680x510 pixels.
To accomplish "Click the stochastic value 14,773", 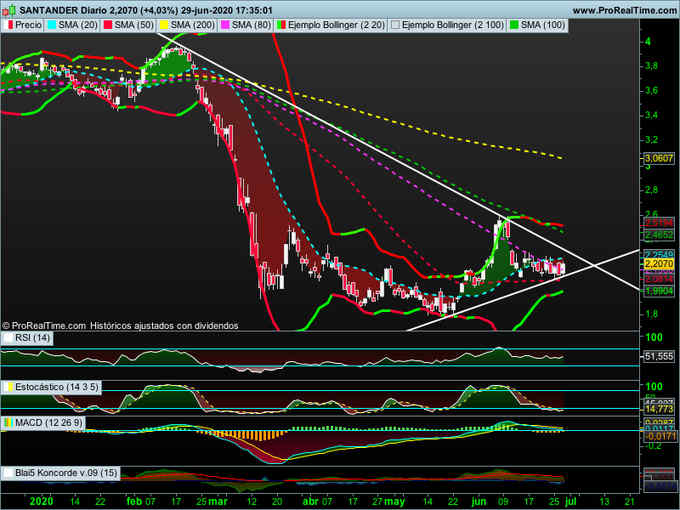I will (659, 409).
